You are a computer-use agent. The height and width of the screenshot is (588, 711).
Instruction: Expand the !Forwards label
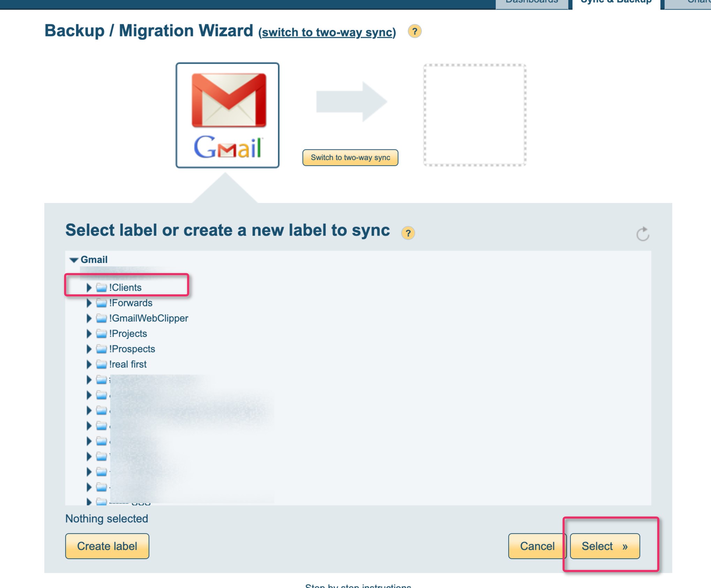(89, 303)
